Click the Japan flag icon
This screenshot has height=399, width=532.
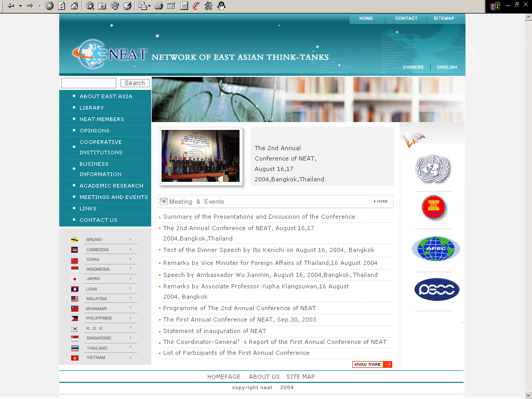pos(75,279)
